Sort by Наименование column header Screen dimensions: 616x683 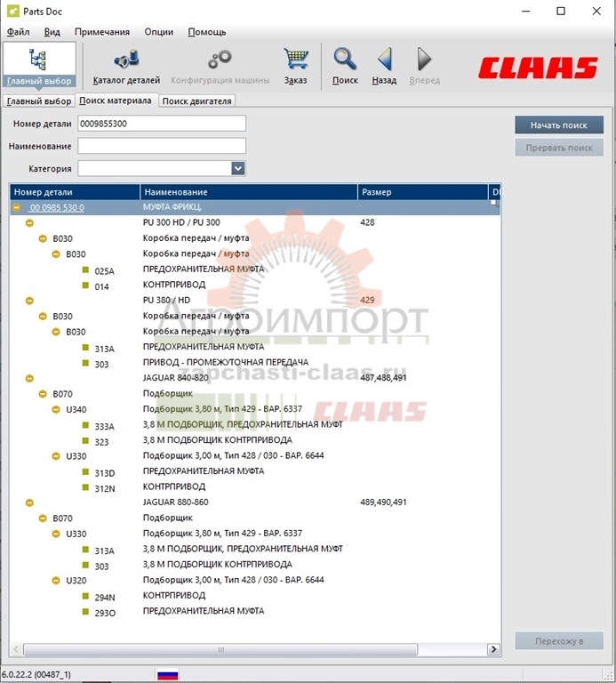[249, 192]
